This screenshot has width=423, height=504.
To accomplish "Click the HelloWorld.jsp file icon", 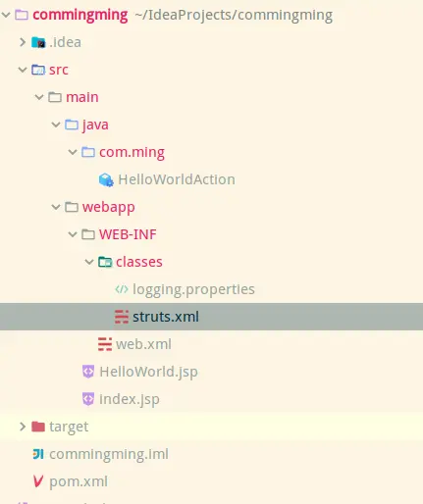I will pos(88,372).
